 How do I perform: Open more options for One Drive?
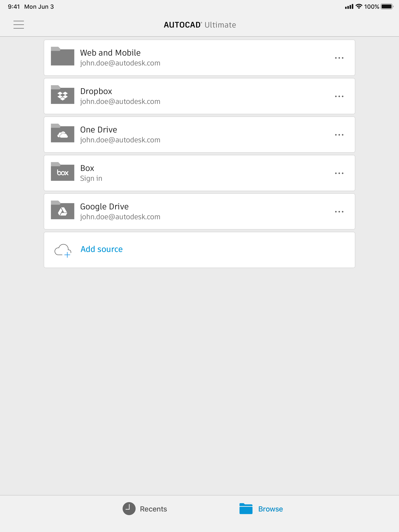pos(339,135)
